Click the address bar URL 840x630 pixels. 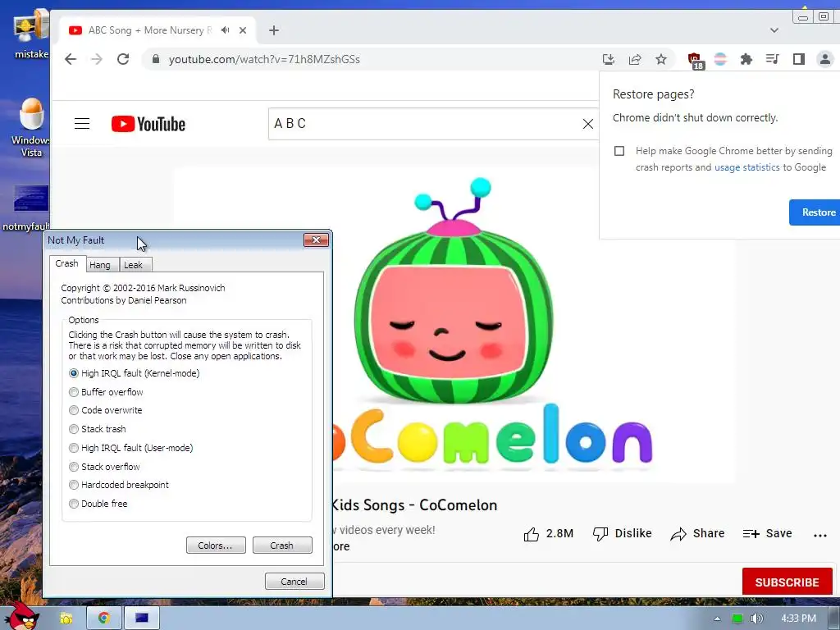pyautogui.click(x=264, y=59)
